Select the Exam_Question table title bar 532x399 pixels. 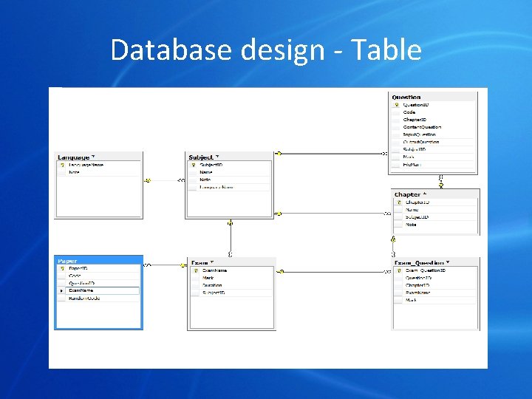[x=436, y=262]
